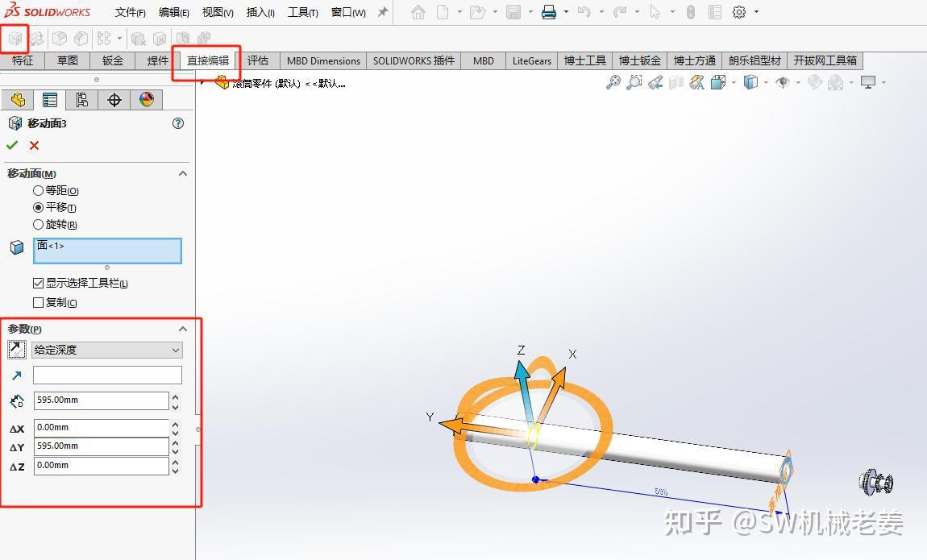Collapse the 参数 section
This screenshot has height=560, width=927.
pyautogui.click(x=183, y=328)
